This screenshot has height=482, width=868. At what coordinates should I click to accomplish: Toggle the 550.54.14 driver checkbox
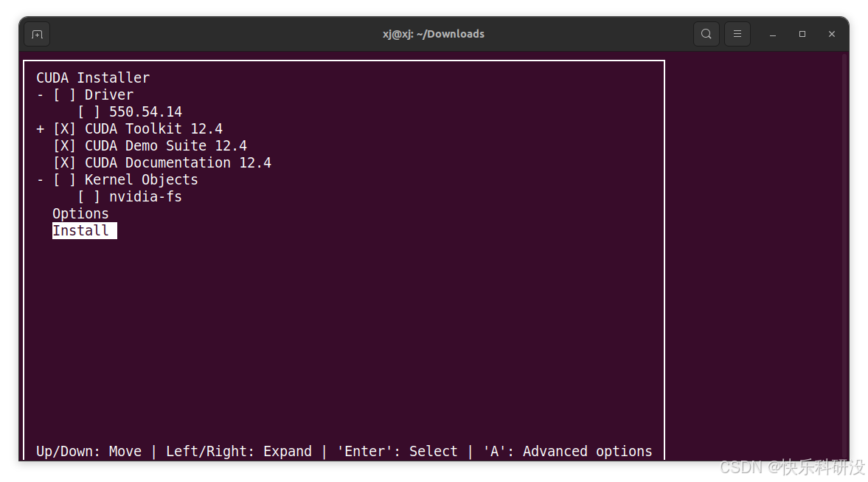[x=88, y=112]
